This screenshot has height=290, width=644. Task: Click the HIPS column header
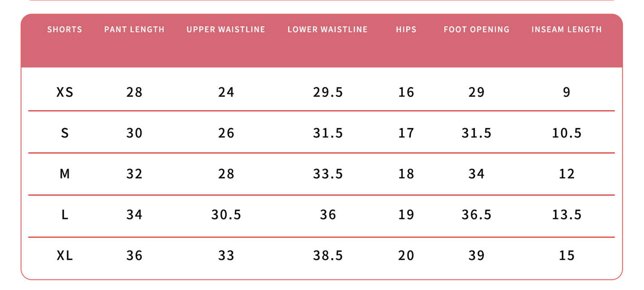[406, 29]
